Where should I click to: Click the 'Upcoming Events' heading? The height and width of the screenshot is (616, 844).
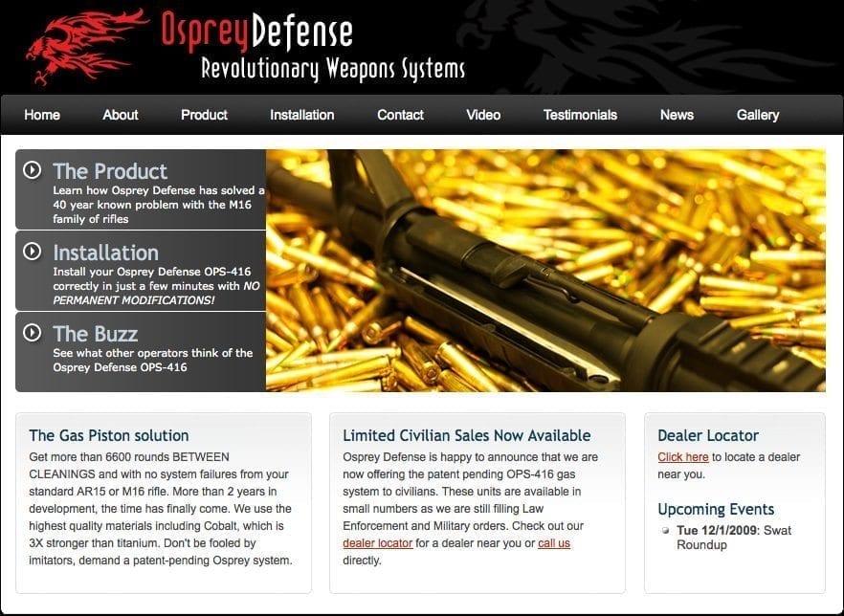coord(716,509)
